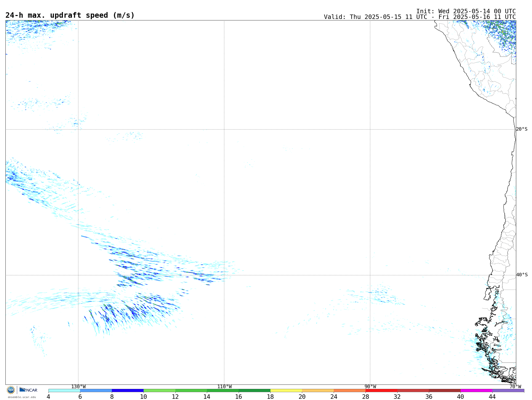Pick the bright red 28–32 colorbar swatch
Screen dimensions: 532x400
pos(381,391)
